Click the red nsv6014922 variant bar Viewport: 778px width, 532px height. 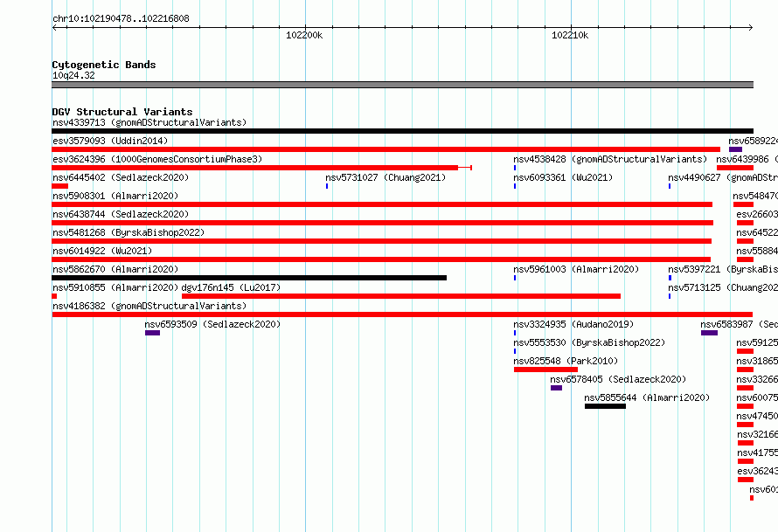pyautogui.click(x=381, y=259)
